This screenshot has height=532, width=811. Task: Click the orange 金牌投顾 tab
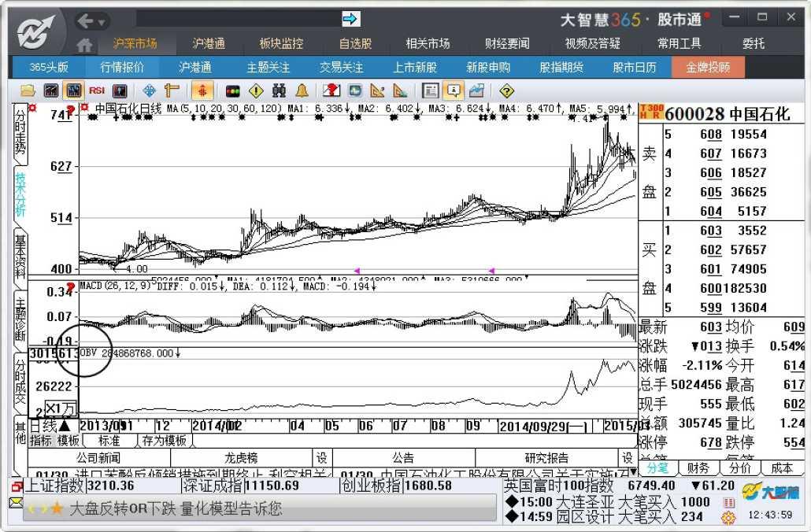pyautogui.click(x=708, y=67)
